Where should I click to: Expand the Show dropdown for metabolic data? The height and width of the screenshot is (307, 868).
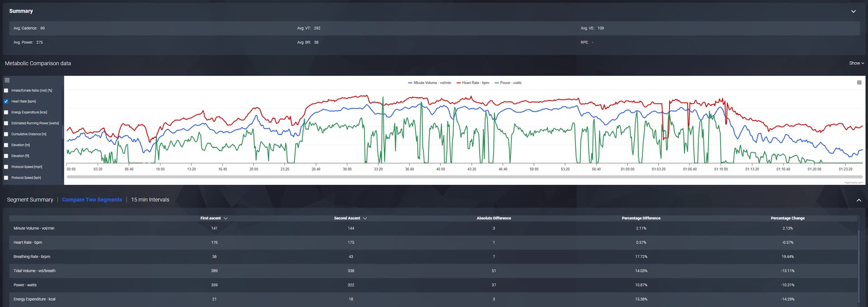click(x=856, y=63)
